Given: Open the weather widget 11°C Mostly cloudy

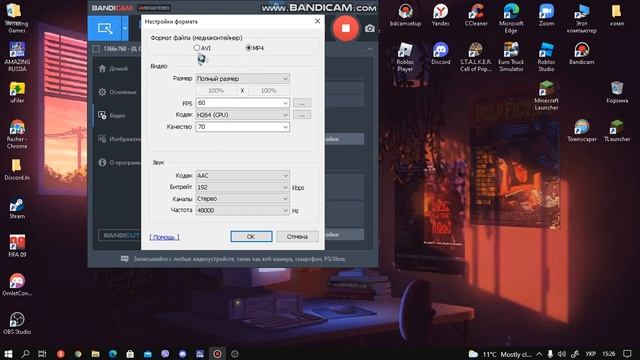Looking at the screenshot, I should 500,354.
